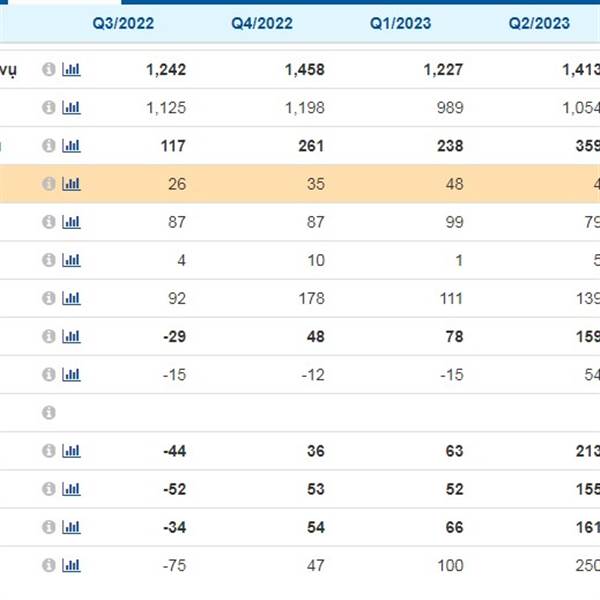Click info icon in the -34 row
The height and width of the screenshot is (600, 600).
(49, 527)
